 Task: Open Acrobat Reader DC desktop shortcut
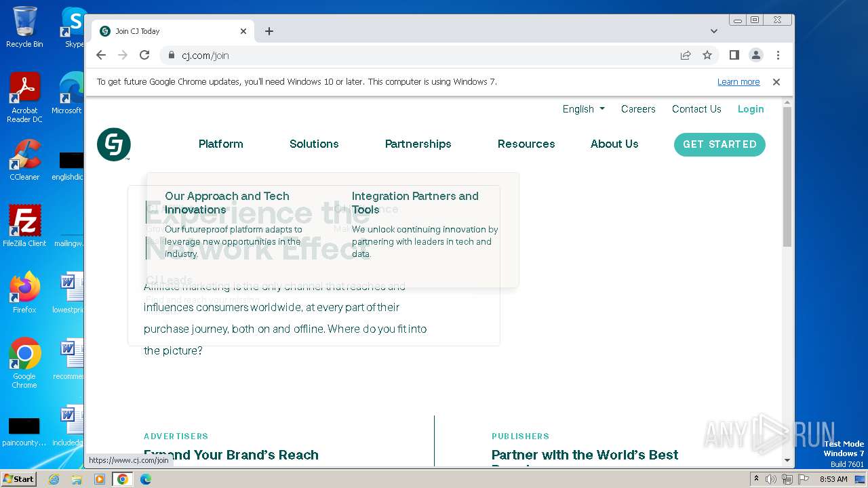point(24,98)
